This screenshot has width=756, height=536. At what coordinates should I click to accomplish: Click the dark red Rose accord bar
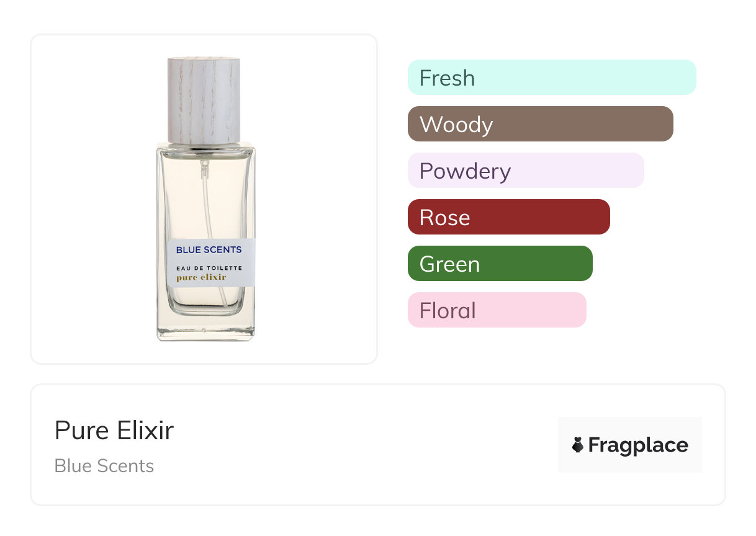(x=509, y=217)
